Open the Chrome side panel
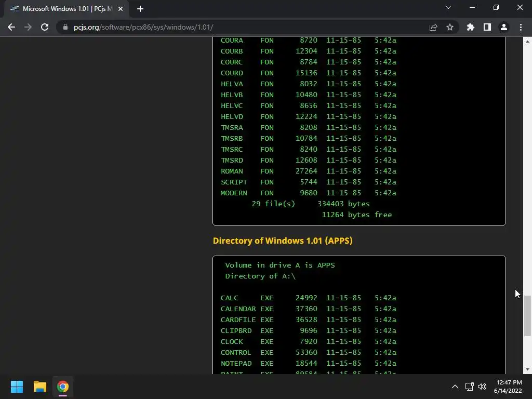Screen dimensions: 532x399 click(487, 27)
